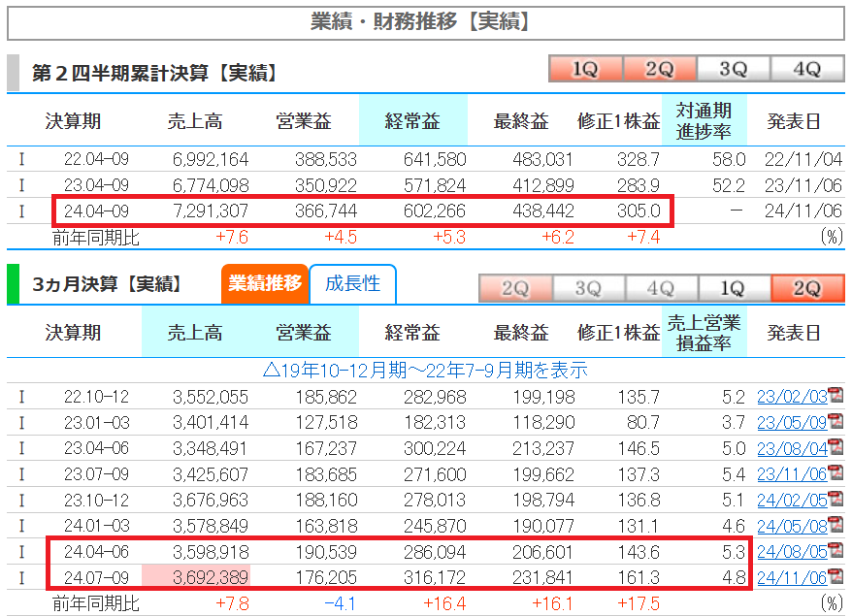
Task: Select 22.04-09 period cell
Action: (96, 160)
